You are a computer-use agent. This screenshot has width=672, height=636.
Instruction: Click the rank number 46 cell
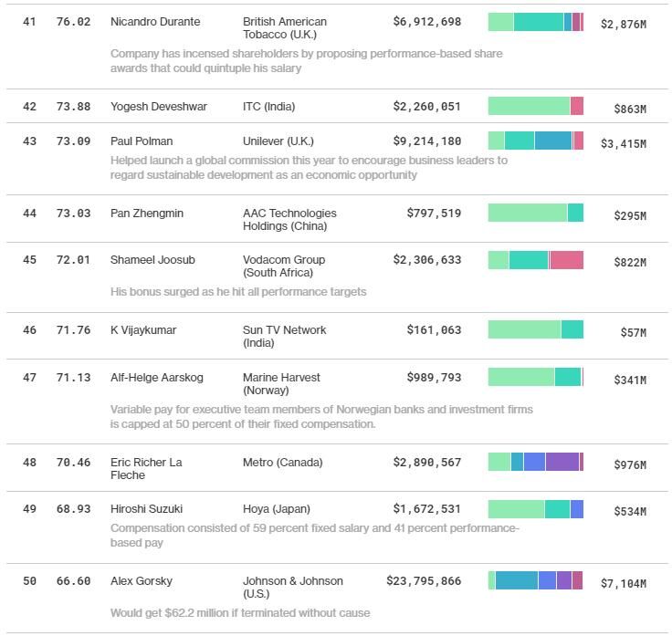point(30,330)
